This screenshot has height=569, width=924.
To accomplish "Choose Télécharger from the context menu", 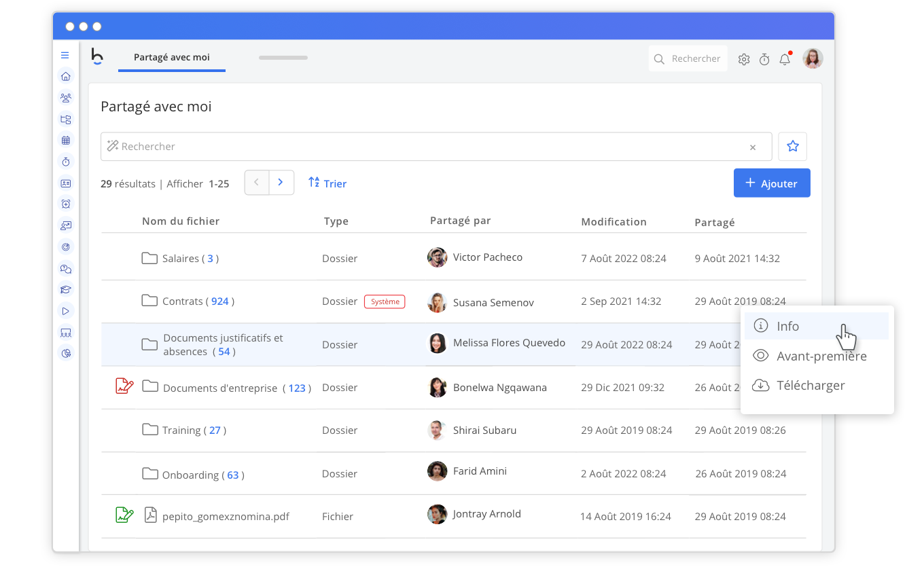I will 810,386.
